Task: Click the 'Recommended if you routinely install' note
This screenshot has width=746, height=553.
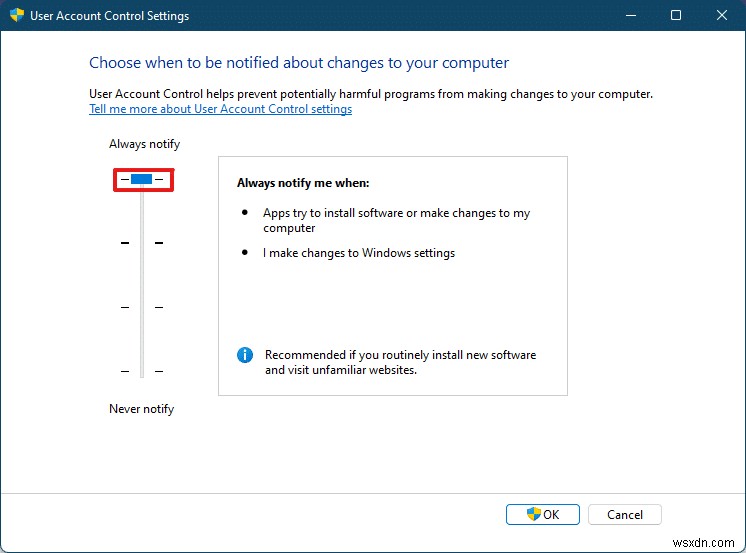Action: [401, 362]
